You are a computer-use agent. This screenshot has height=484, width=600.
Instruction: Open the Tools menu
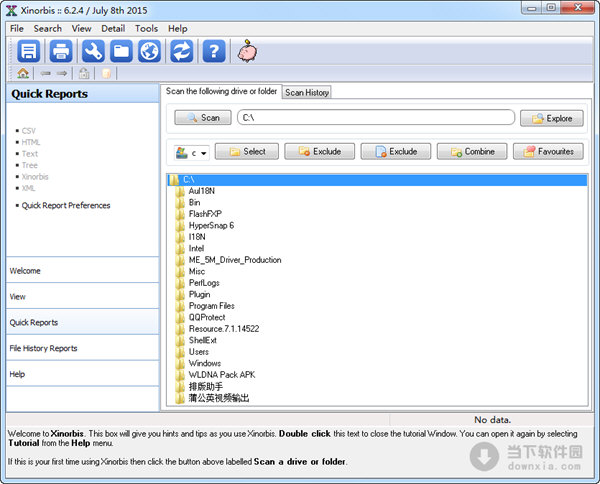[147, 29]
